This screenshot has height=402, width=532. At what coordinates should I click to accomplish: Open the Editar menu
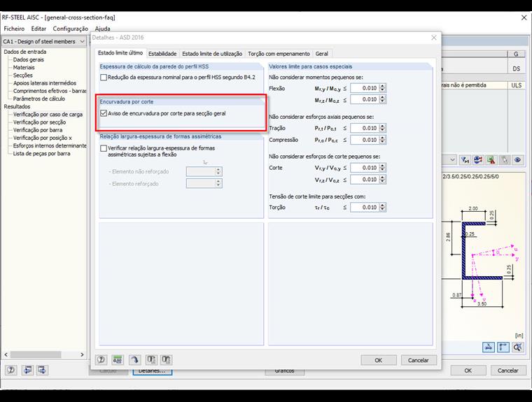tap(38, 29)
